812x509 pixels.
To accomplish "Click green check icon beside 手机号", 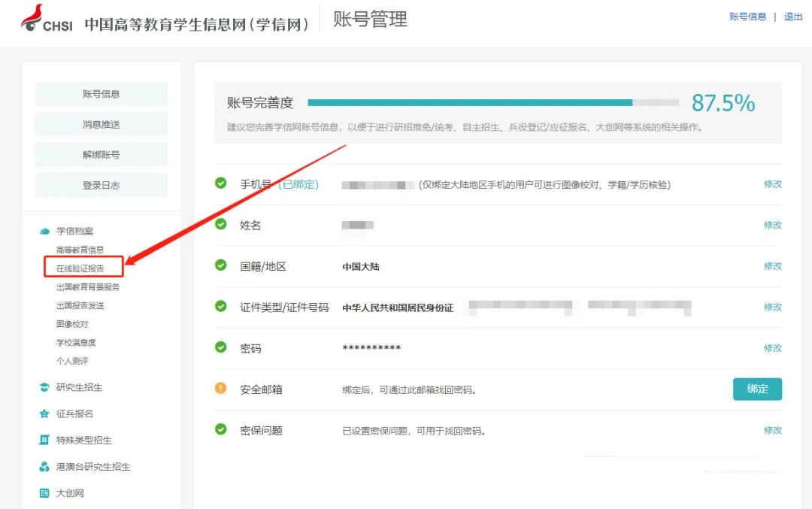I will 220,183.
